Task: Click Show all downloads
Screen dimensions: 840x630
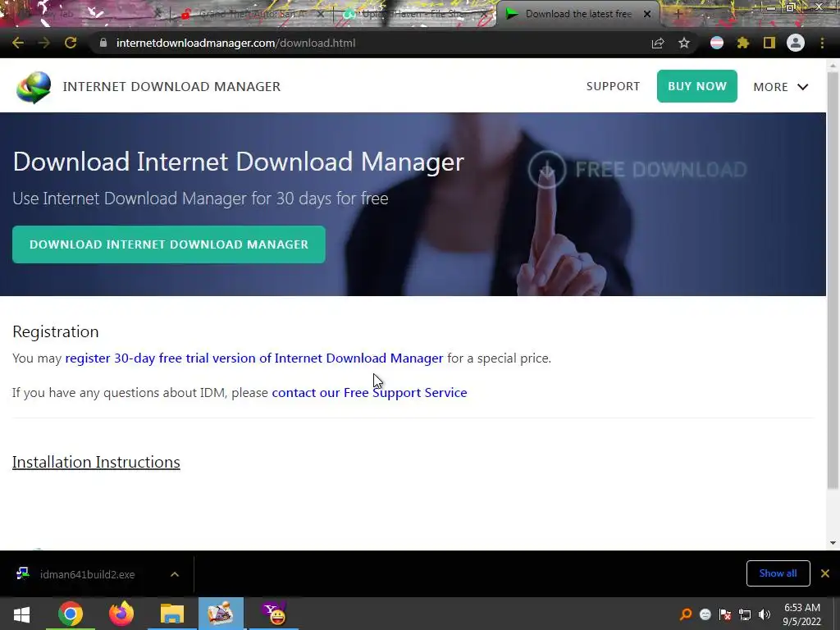Action: 778,573
